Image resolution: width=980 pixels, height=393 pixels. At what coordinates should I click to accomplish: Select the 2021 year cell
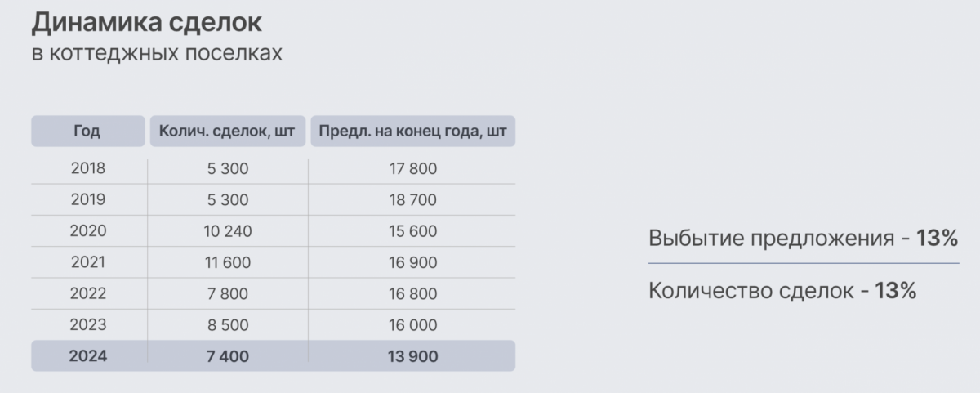(x=88, y=262)
